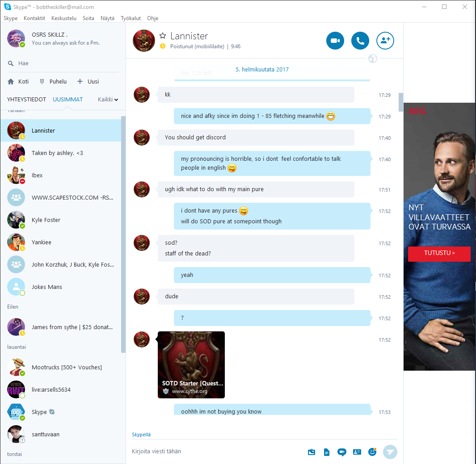Open the Ohje menu
Viewport: 476px width, 464px height.
[x=153, y=18]
